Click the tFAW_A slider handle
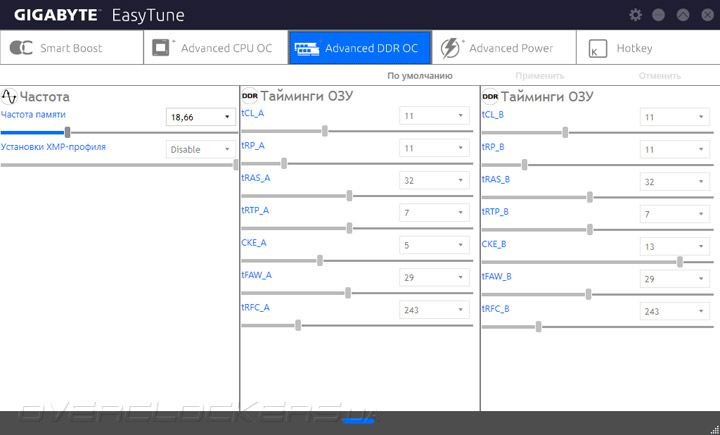The height and width of the screenshot is (435, 720). click(348, 293)
